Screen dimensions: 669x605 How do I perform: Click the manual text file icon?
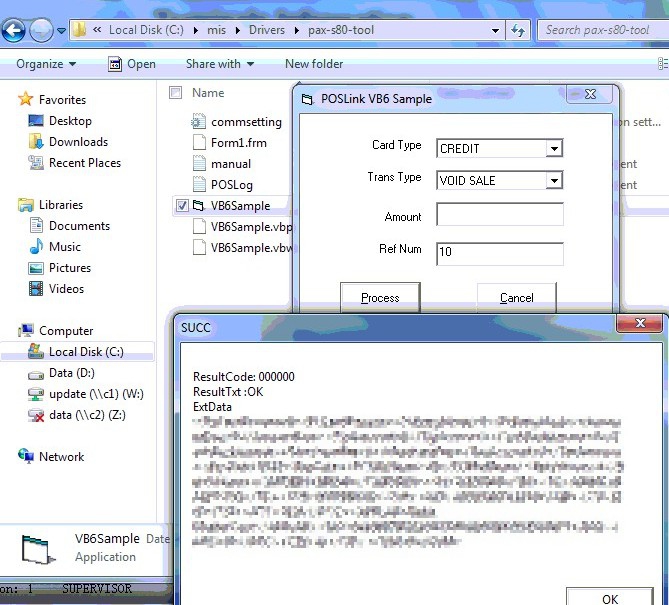coord(199,163)
